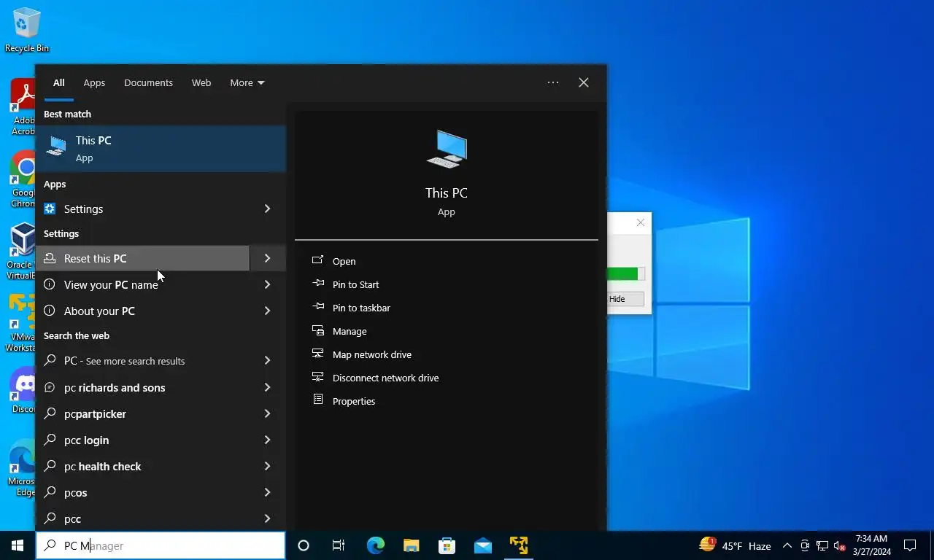Show hidden system tray icons
The height and width of the screenshot is (560, 934).
tap(787, 545)
